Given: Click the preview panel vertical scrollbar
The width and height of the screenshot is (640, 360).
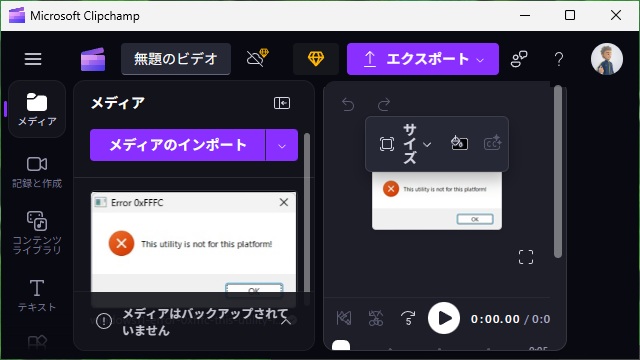Looking at the screenshot, I should click(x=558, y=171).
